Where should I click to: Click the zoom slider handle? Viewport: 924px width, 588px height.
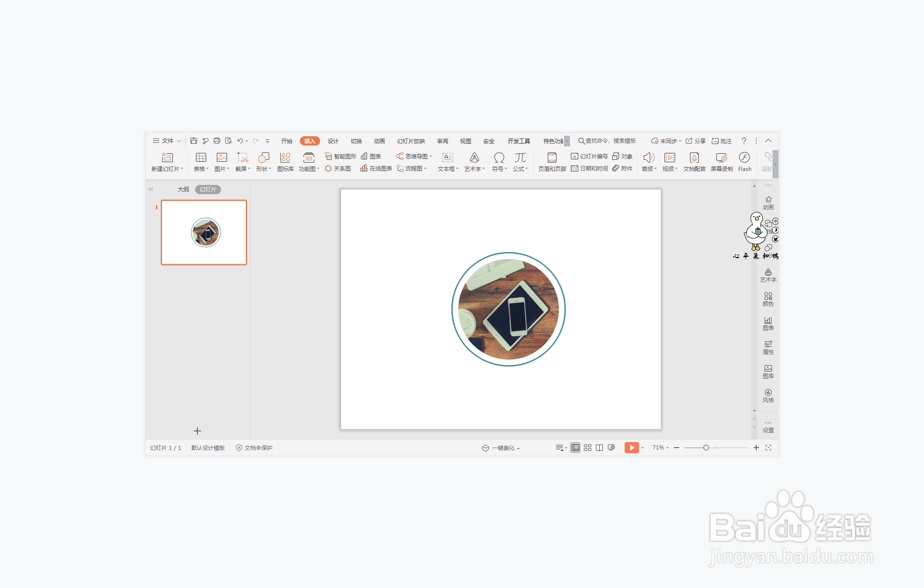pyautogui.click(x=706, y=448)
